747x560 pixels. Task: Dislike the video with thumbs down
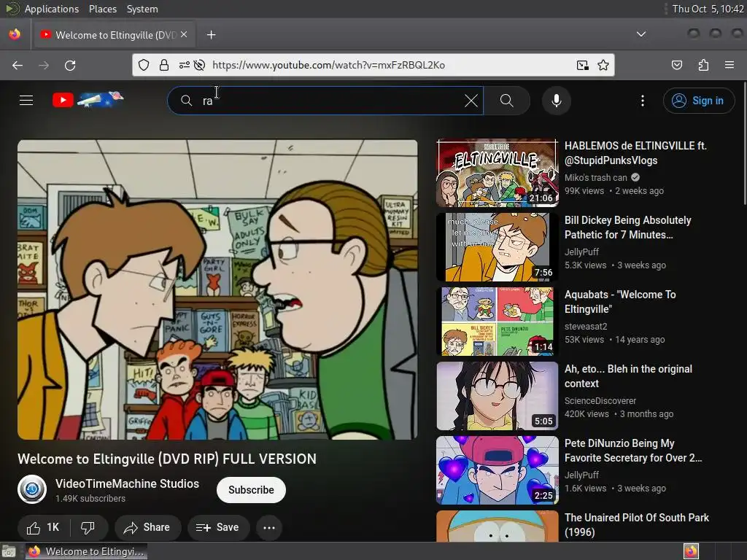pos(88,527)
